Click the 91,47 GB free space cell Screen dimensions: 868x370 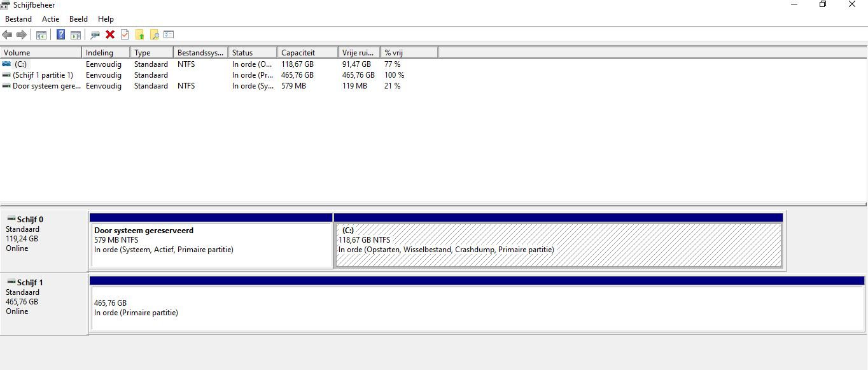click(x=356, y=64)
